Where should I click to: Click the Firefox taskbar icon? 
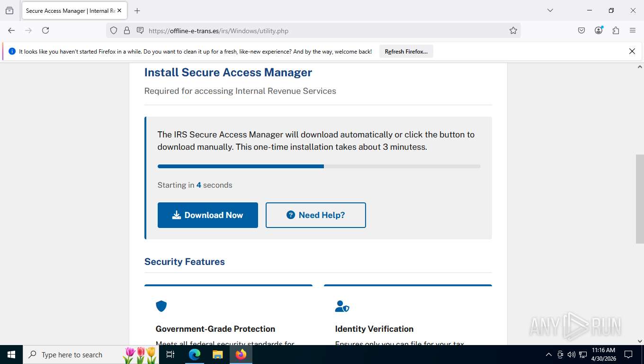241,355
